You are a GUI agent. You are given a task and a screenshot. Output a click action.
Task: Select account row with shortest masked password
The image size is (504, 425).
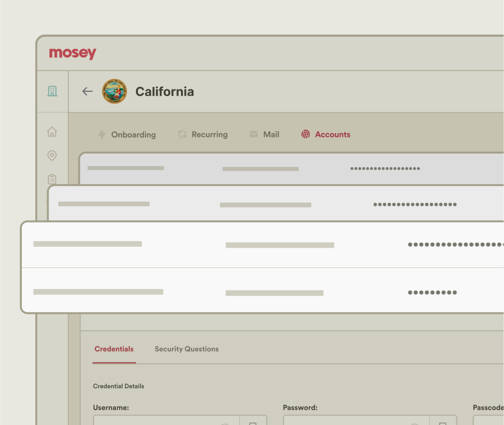261,292
